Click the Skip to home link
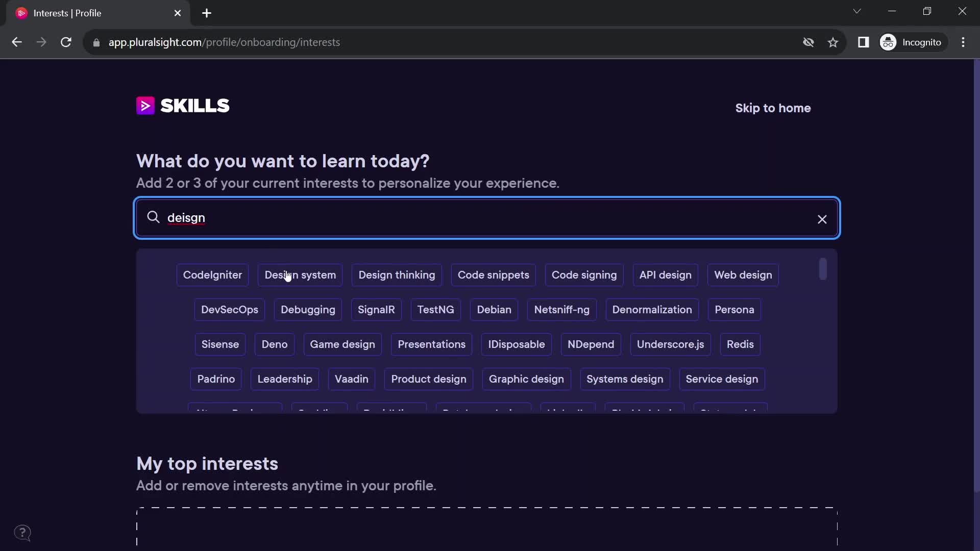980x551 pixels. pos(773,108)
